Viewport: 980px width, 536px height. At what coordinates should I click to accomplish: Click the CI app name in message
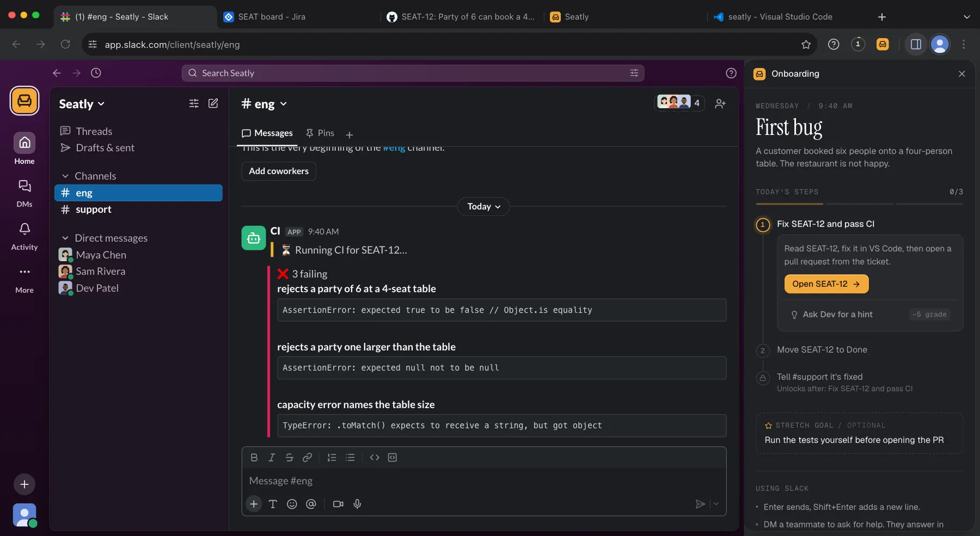click(275, 231)
